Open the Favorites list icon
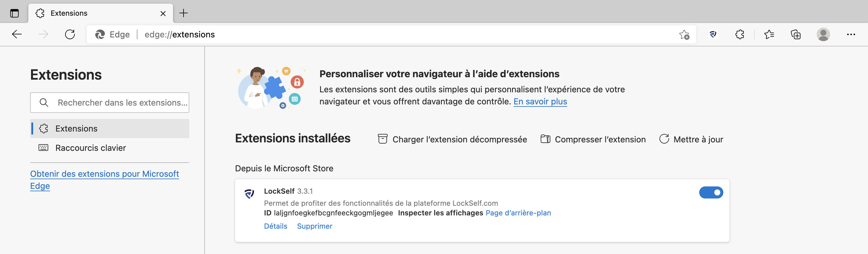This screenshot has height=254, width=868. coord(769,34)
